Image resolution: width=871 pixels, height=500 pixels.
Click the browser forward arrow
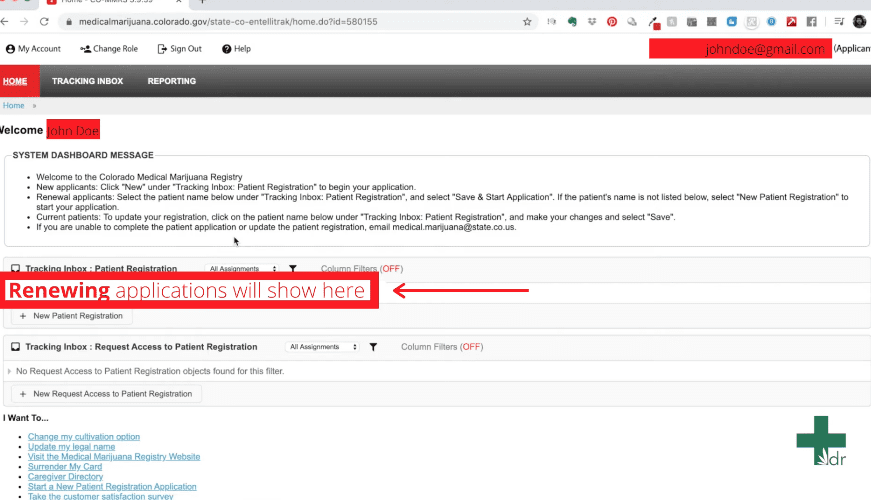point(24,22)
